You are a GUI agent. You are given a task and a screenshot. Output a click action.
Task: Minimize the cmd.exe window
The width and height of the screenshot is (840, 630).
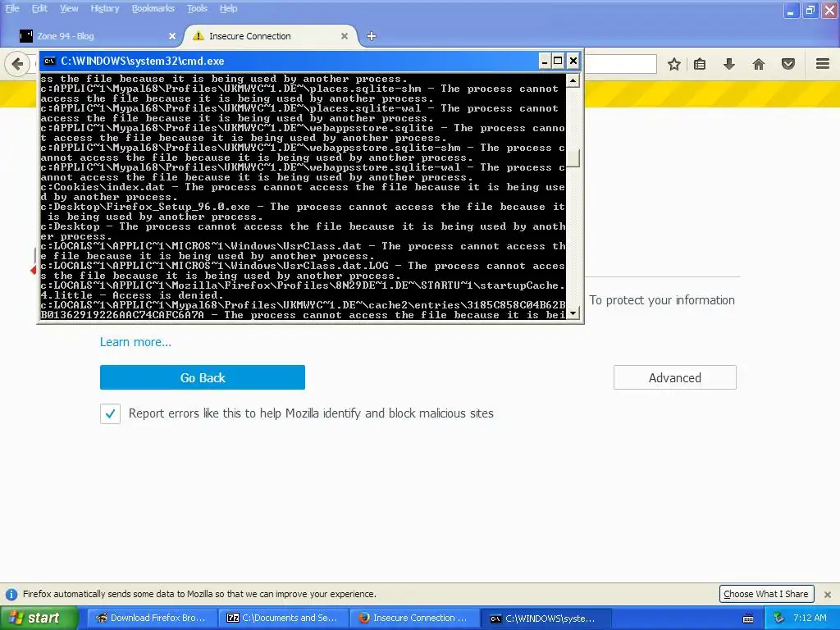[545, 61]
